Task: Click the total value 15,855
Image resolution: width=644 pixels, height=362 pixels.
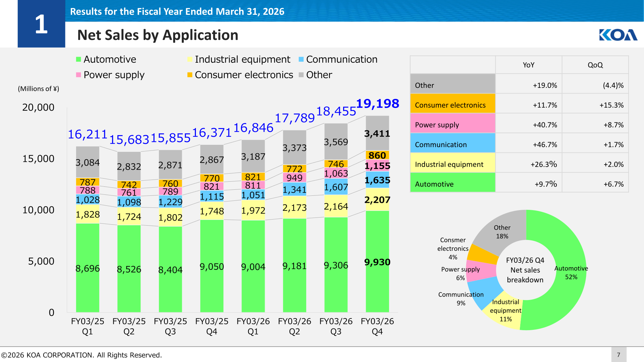Action: [170, 138]
